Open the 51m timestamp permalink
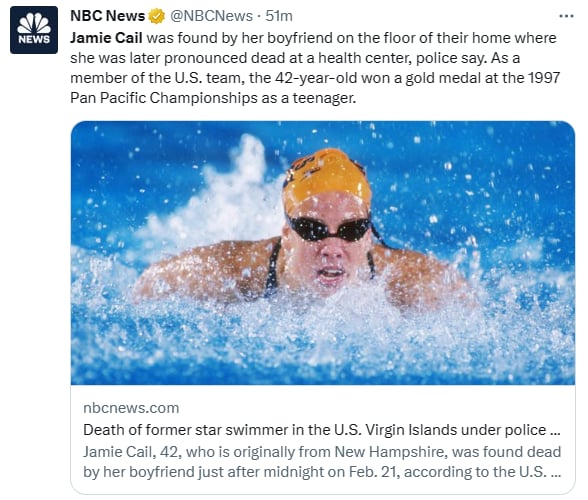The image size is (588, 500). 279,16
